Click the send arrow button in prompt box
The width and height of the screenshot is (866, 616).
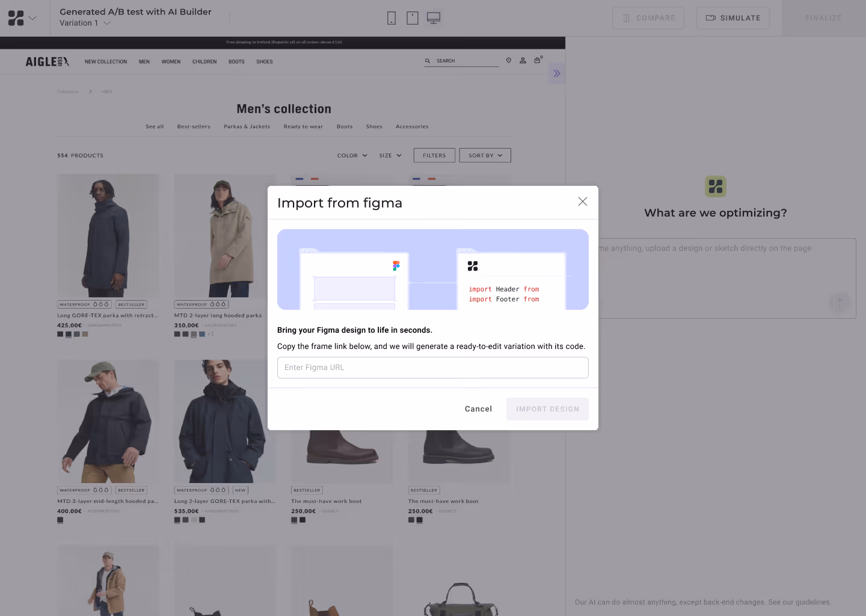point(840,303)
